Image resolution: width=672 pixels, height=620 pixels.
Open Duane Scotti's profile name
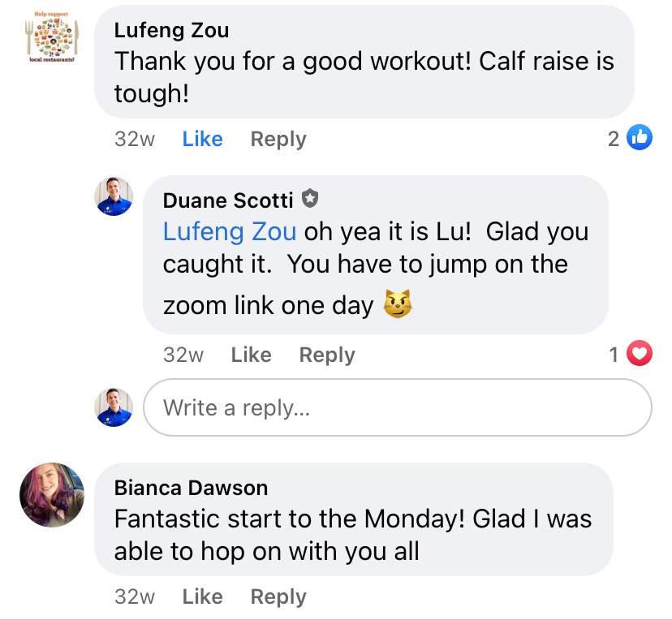click(228, 200)
